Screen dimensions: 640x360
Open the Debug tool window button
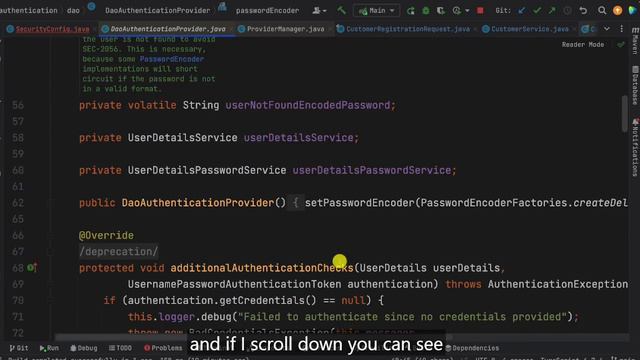click(84, 348)
